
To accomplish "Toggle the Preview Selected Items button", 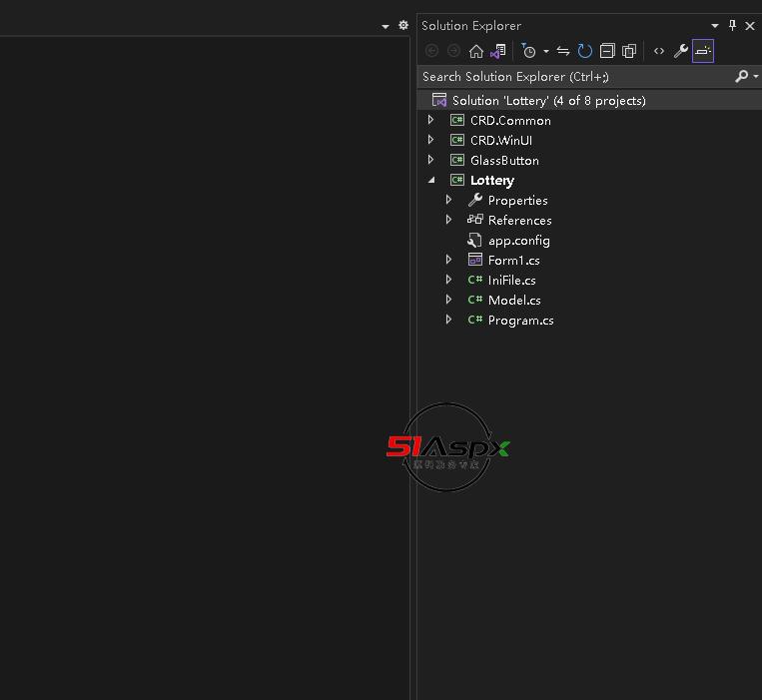I will 703,51.
